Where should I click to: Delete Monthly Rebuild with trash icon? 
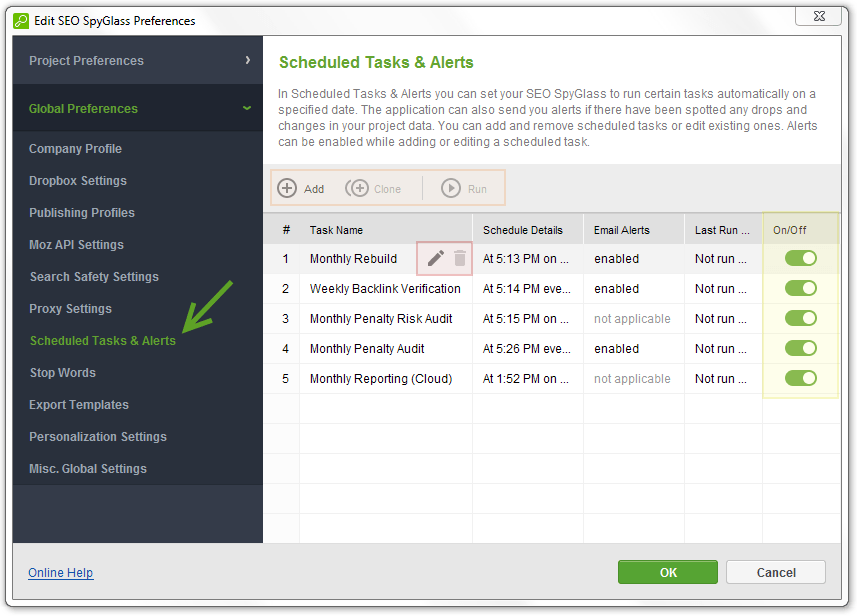[460, 258]
